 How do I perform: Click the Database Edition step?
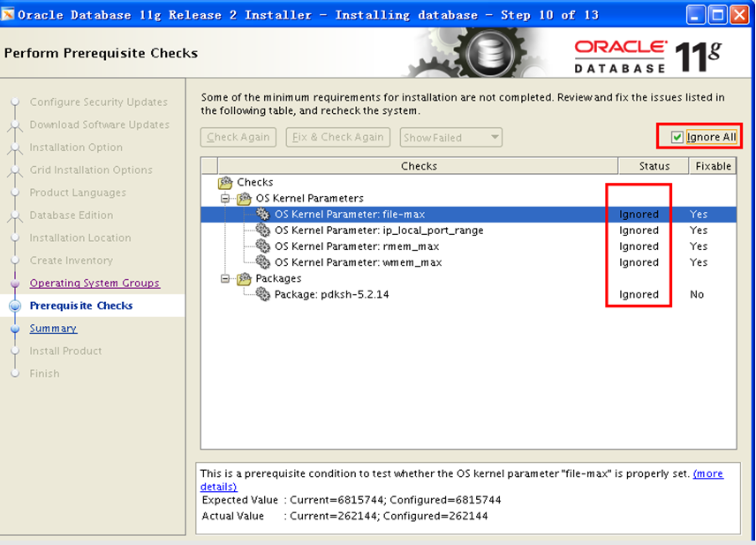pos(72,216)
